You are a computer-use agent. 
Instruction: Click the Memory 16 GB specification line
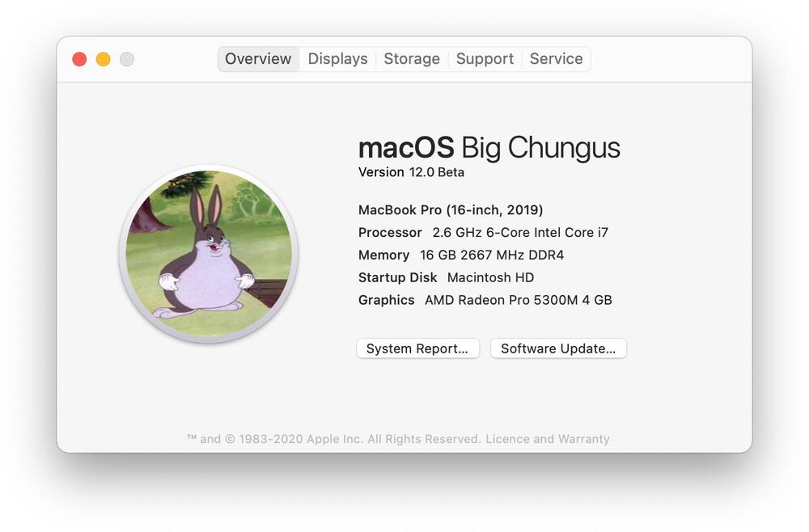tap(461, 255)
